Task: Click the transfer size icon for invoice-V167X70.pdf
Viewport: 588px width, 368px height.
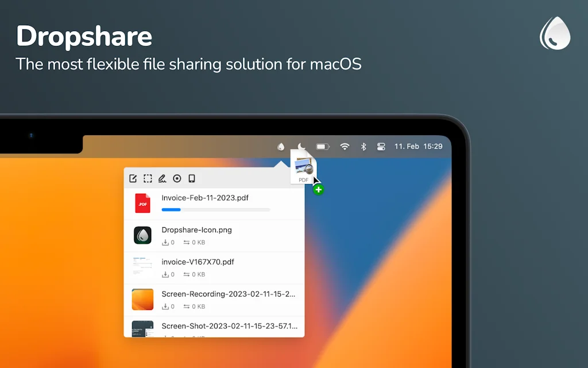Action: (187, 274)
